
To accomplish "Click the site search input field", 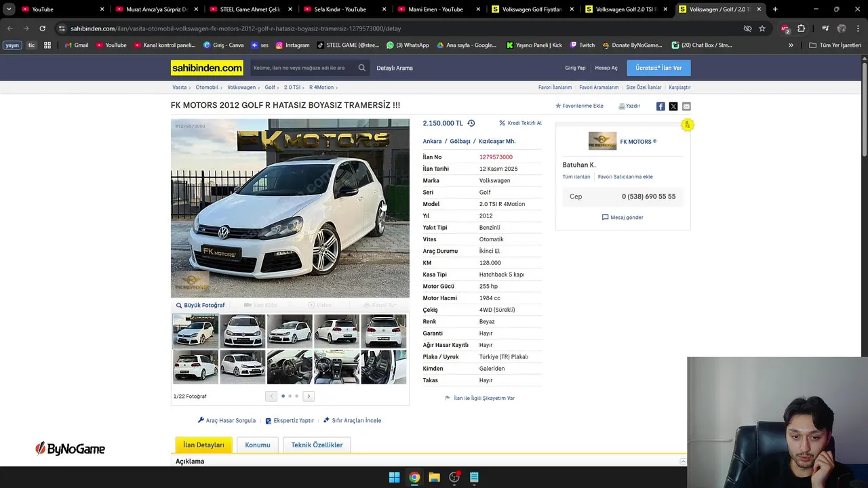I will tap(302, 68).
